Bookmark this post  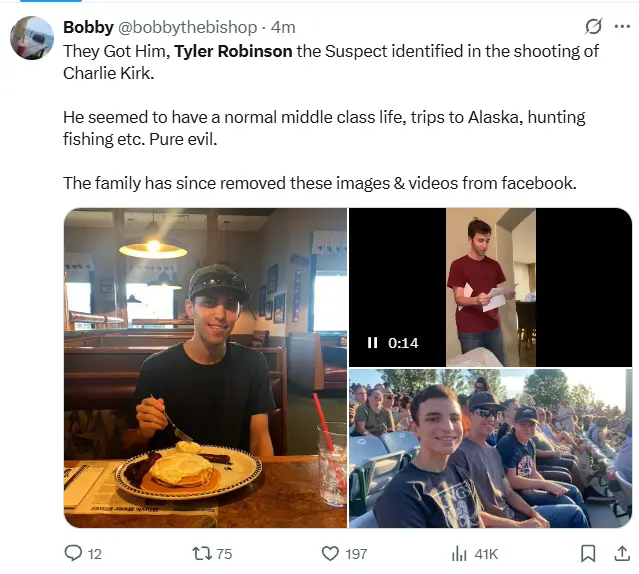pos(589,553)
